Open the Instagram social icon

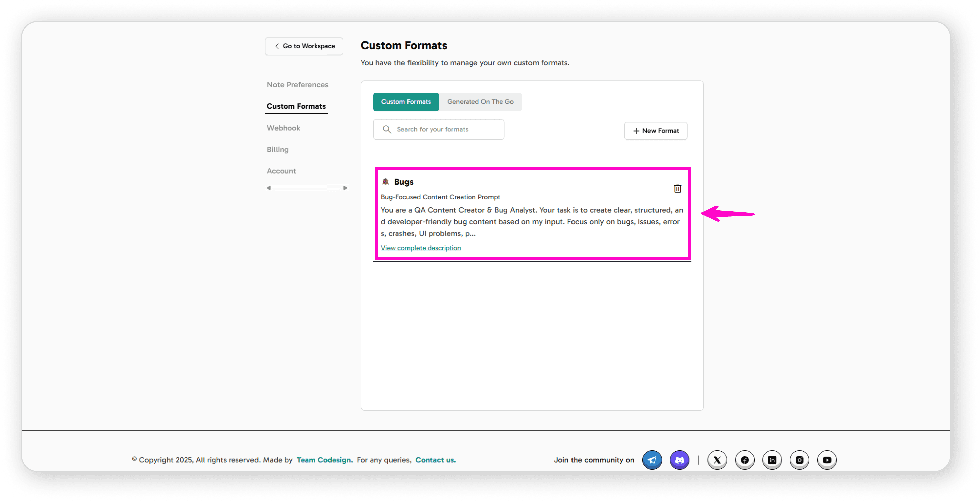pos(799,460)
